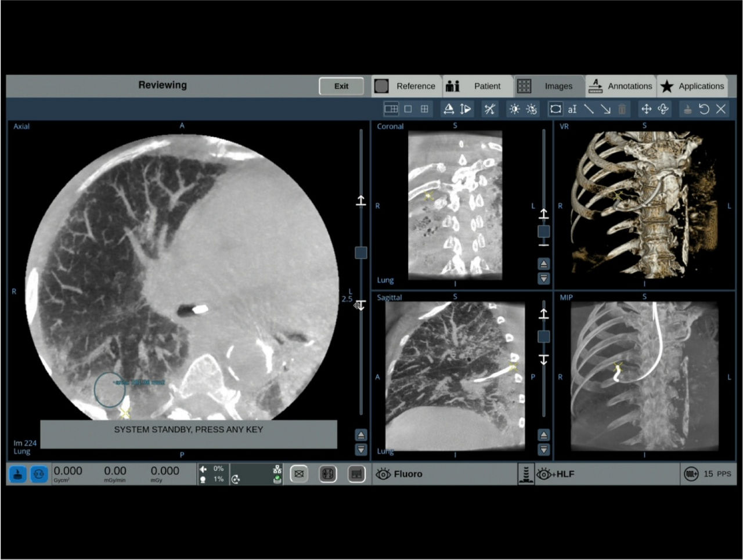Toggle Fluoro mode eye button

(x=384, y=474)
